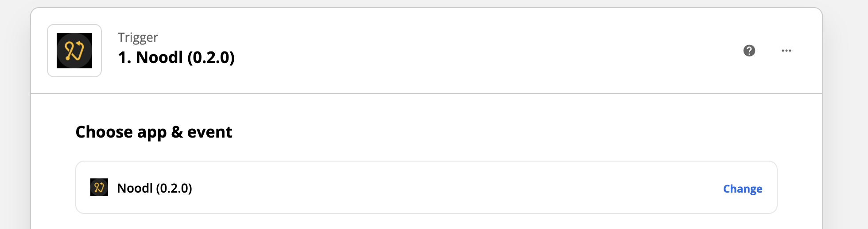Open help via question mark icon
868x229 pixels.
coord(749,51)
